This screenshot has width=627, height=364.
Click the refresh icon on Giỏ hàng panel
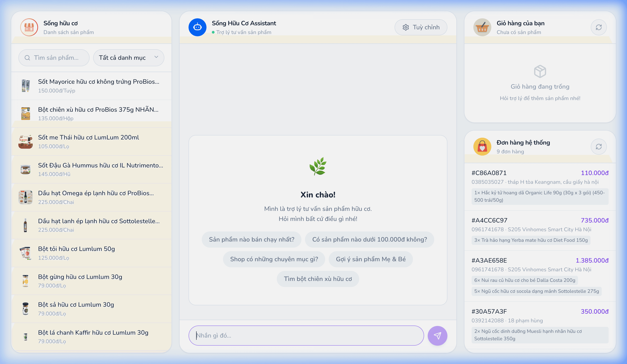[599, 27]
